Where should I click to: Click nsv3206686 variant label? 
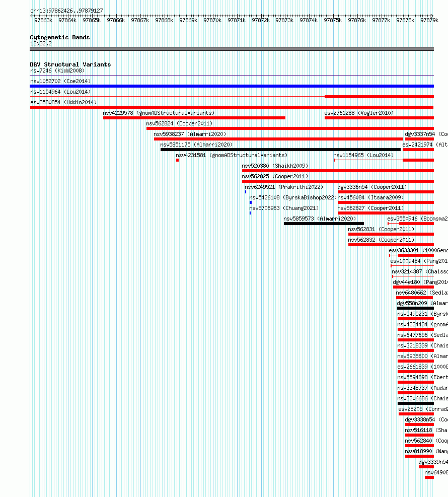click(x=423, y=398)
